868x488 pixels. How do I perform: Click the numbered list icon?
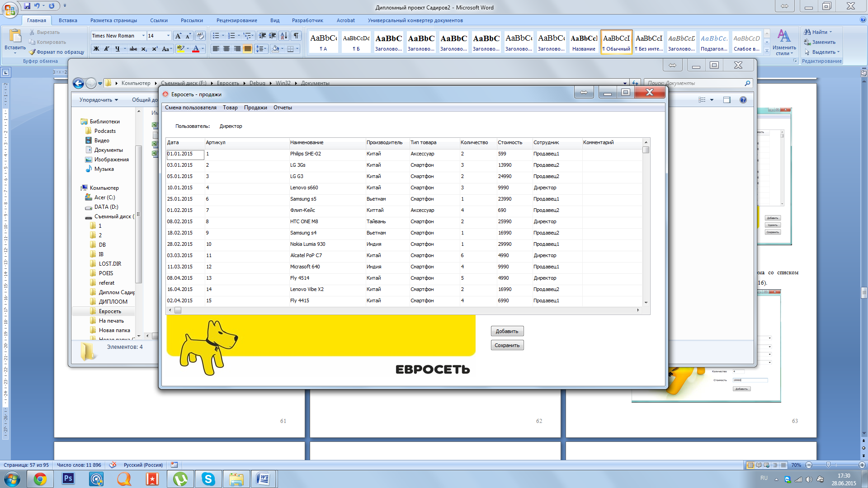[231, 36]
